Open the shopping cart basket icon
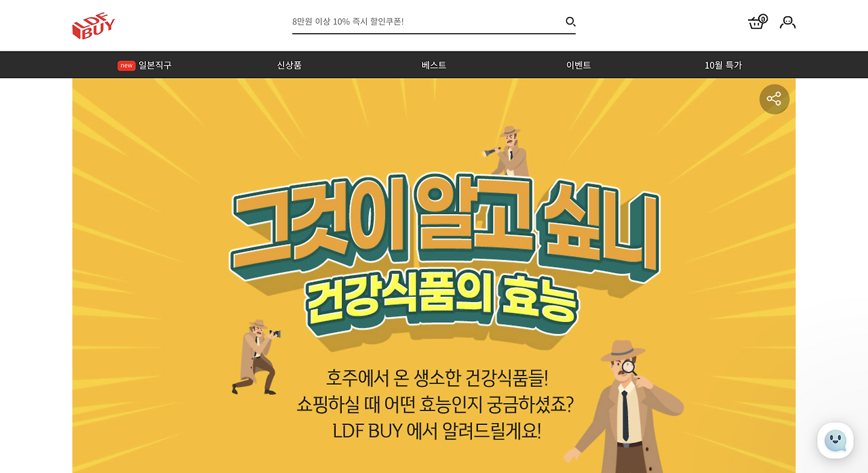Screen dimensions: 868x473 (x=756, y=23)
